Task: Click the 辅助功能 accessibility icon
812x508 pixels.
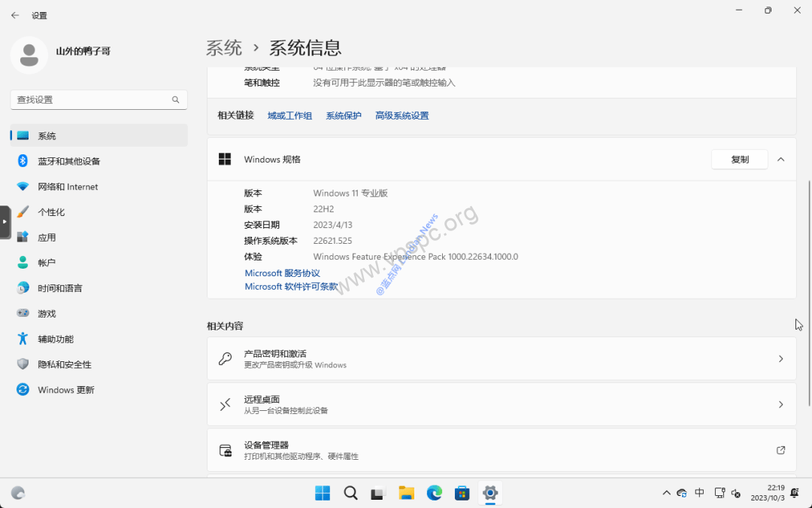Action: (x=23, y=339)
